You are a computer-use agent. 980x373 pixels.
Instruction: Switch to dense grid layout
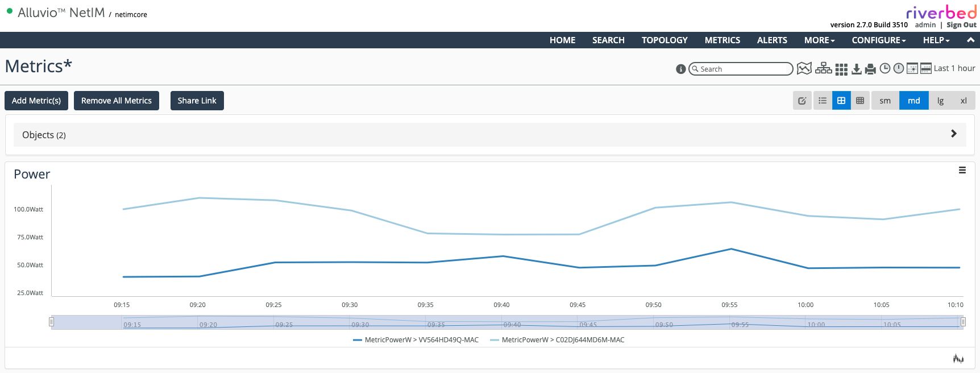point(860,101)
